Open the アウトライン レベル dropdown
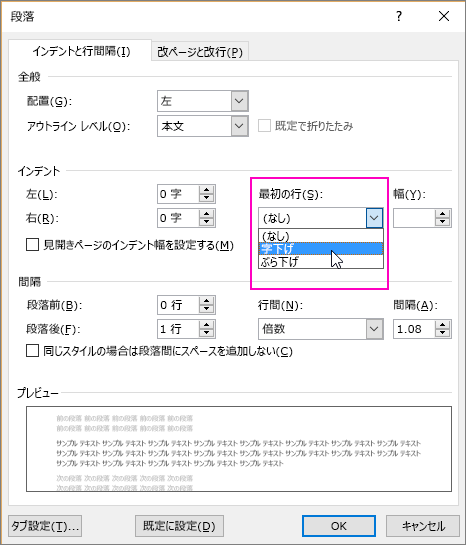This screenshot has height=545, width=466. [239, 126]
